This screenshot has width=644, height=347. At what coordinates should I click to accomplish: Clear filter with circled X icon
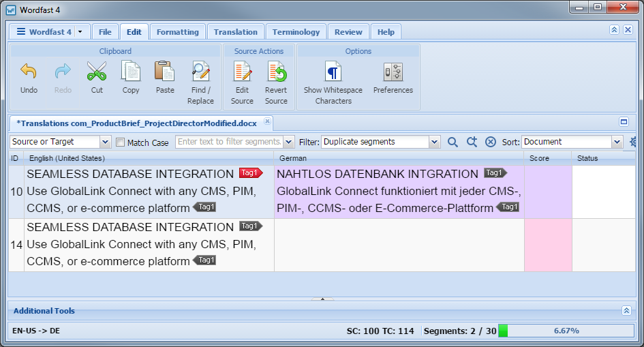[491, 142]
